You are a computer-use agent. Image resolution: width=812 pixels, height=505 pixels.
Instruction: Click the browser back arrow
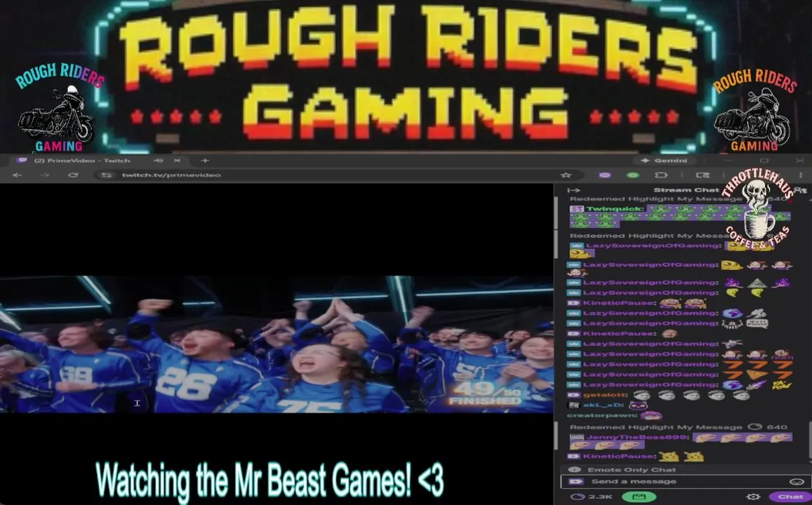point(17,175)
